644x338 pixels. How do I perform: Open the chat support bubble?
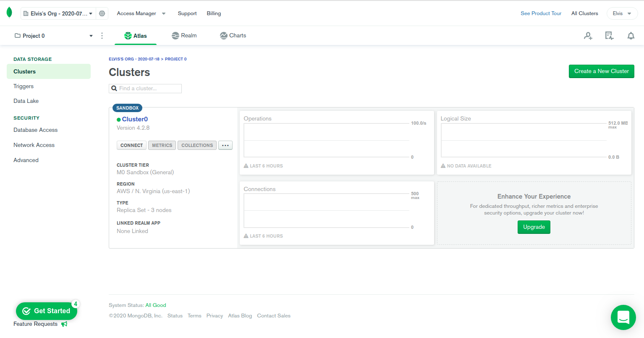pos(623,317)
